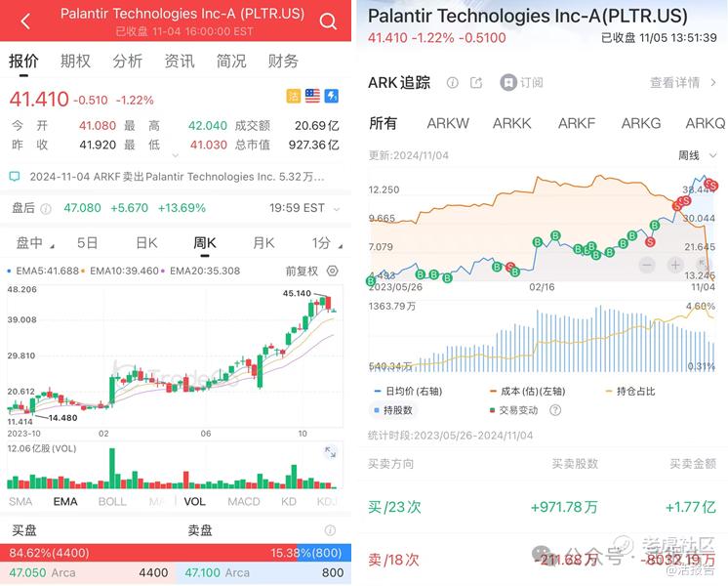Tap the blue lightning quick-trade icon

(332, 96)
